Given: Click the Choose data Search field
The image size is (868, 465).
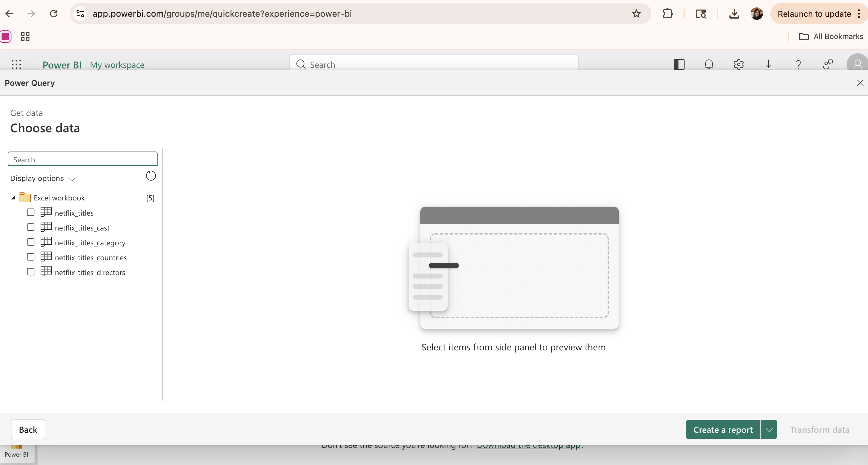Looking at the screenshot, I should pyautogui.click(x=82, y=159).
